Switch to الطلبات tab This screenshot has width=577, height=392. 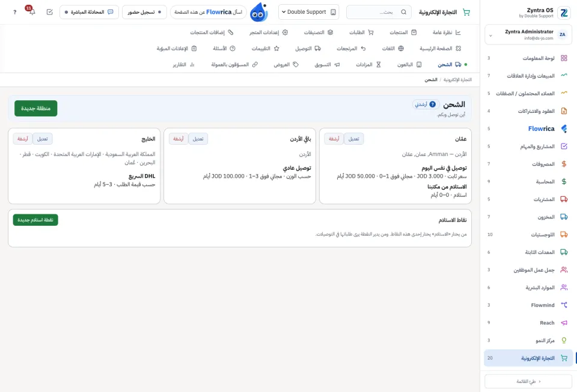pyautogui.click(x=361, y=32)
